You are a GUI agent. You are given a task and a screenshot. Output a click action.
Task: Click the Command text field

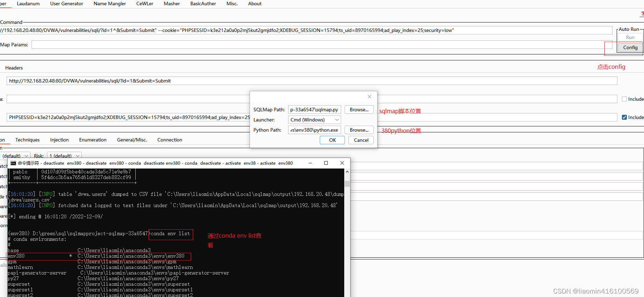306,30
